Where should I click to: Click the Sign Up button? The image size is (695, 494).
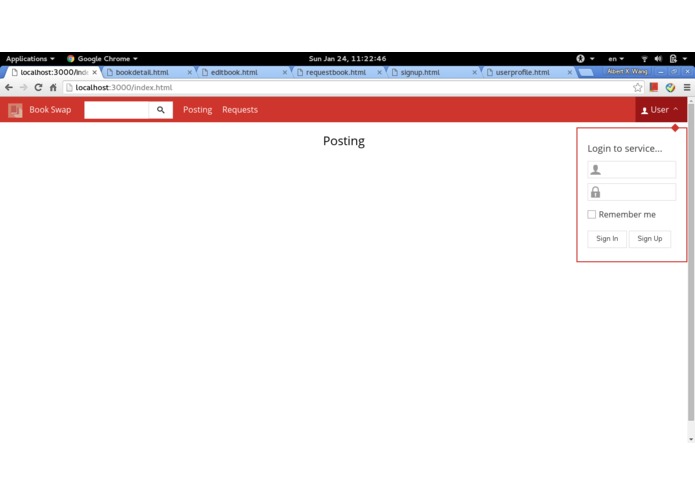pyautogui.click(x=650, y=239)
